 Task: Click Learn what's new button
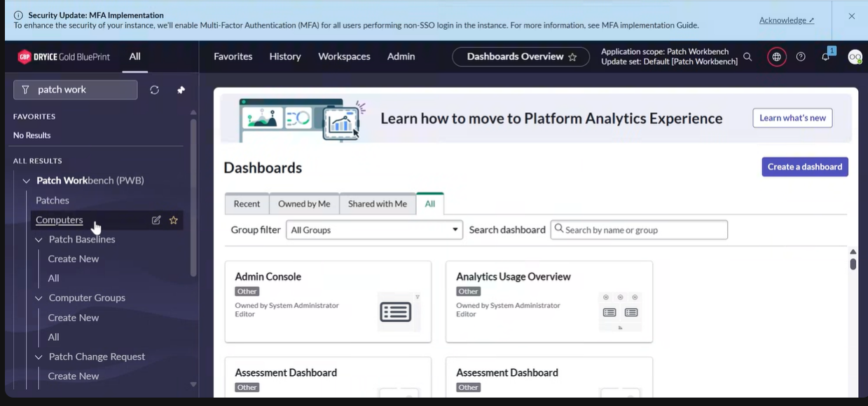(x=792, y=118)
